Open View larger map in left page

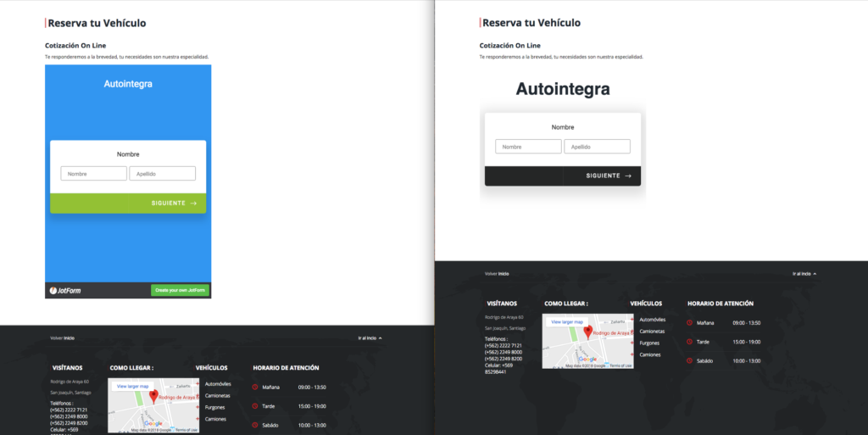[x=132, y=387]
